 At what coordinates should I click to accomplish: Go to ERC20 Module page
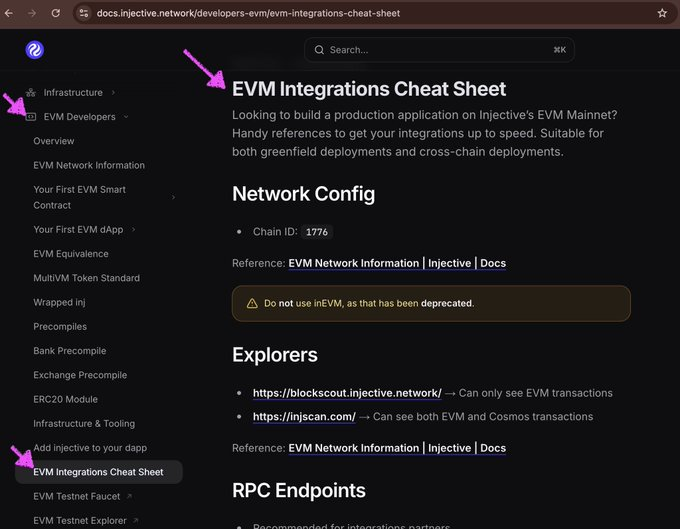tap(65, 399)
